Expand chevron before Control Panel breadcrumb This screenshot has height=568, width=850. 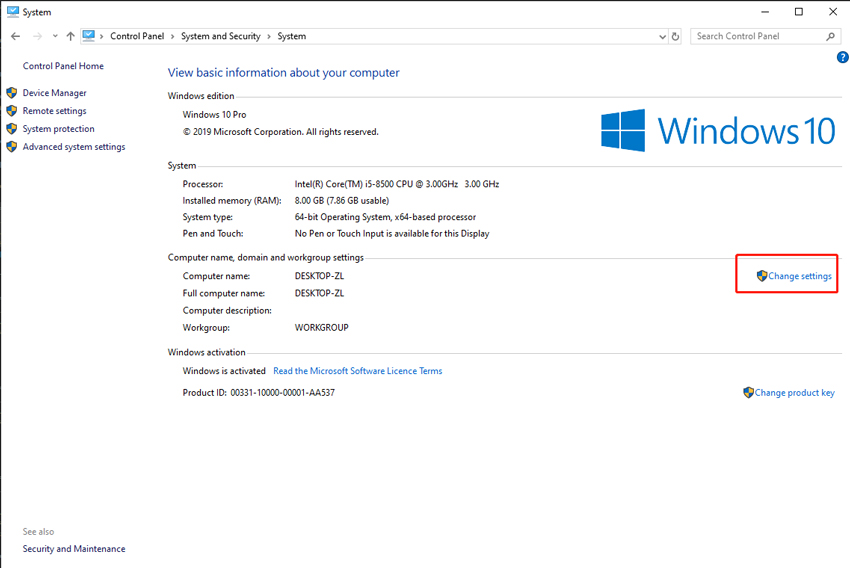pos(101,36)
